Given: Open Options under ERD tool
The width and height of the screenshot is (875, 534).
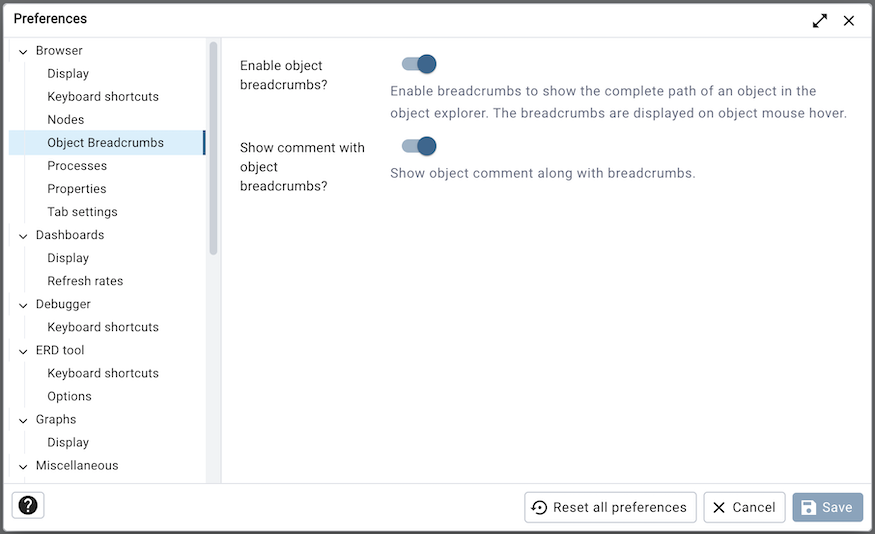Looking at the screenshot, I should click(x=69, y=396).
